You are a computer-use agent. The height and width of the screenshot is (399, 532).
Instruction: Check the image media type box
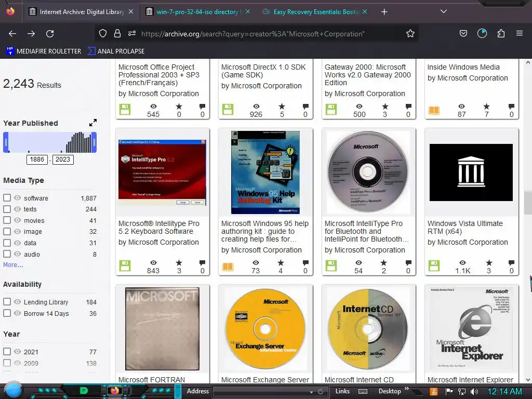tap(7, 231)
